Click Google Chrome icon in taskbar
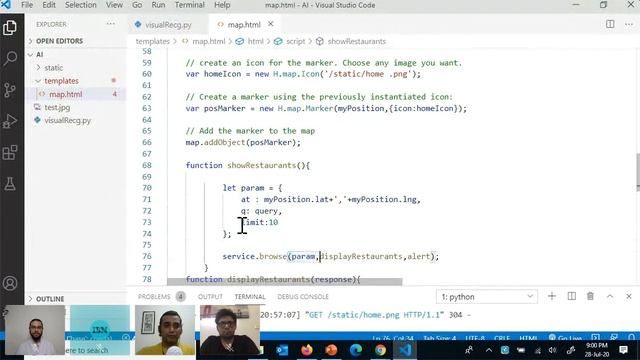This screenshot has width=640, height=360. pyautogui.click(x=380, y=350)
